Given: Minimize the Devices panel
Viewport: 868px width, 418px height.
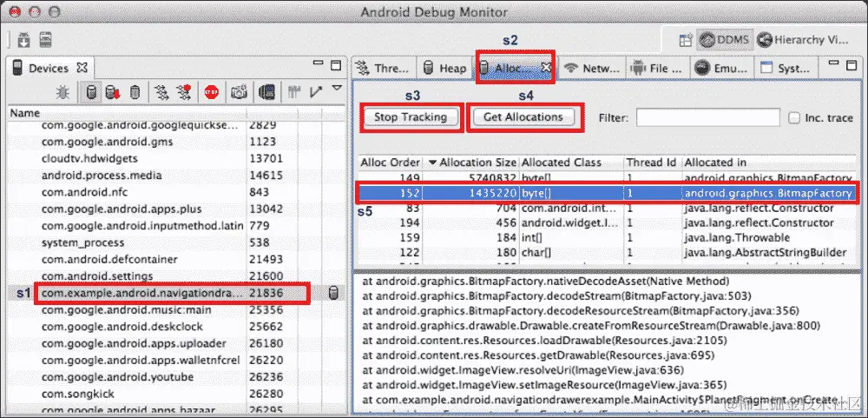Looking at the screenshot, I should click(318, 63).
